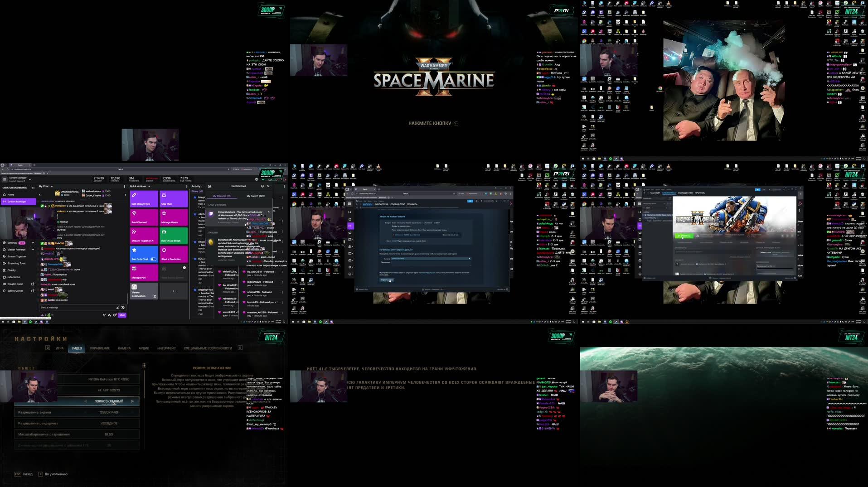
Task: Select the Разрешение экрана 2560x1440 row
Action: (77, 412)
